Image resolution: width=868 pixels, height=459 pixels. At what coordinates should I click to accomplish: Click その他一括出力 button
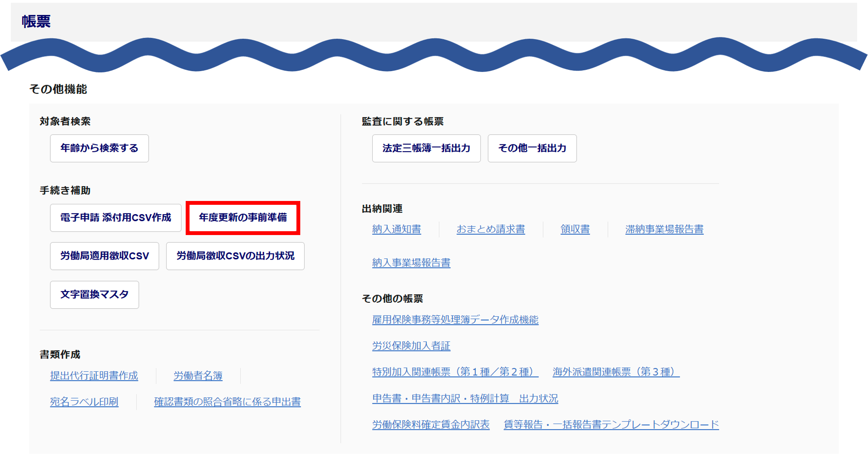(532, 148)
